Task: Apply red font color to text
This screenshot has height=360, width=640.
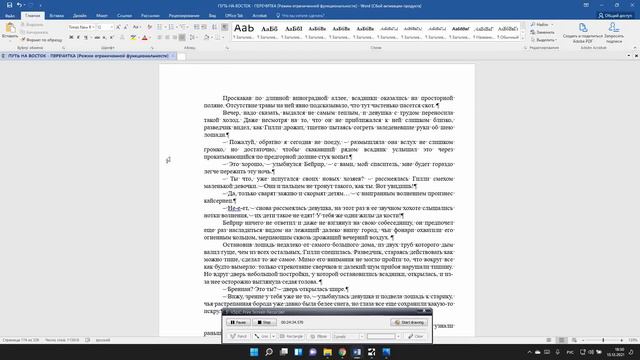Action: coord(144,38)
